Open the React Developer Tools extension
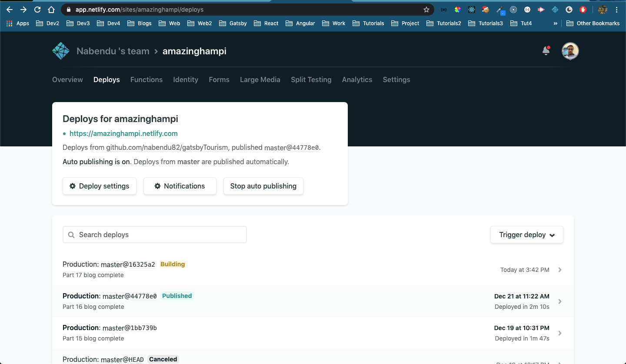 [x=472, y=10]
